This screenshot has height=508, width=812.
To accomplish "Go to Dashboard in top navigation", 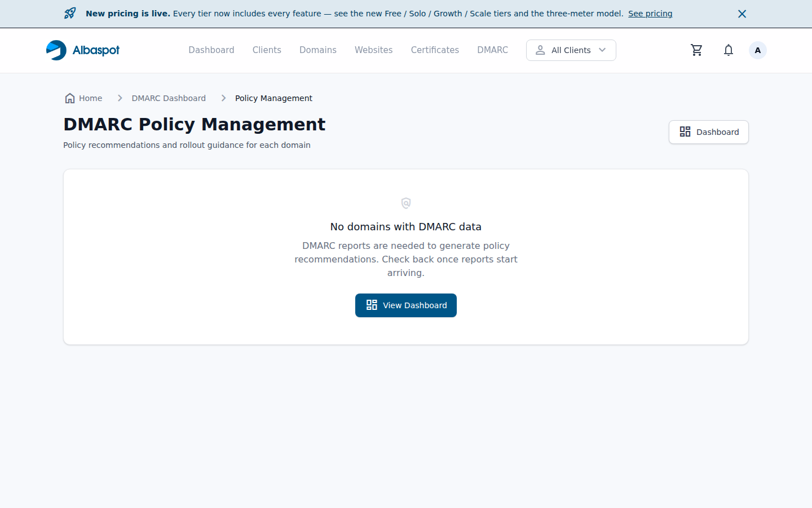I will coord(211,50).
